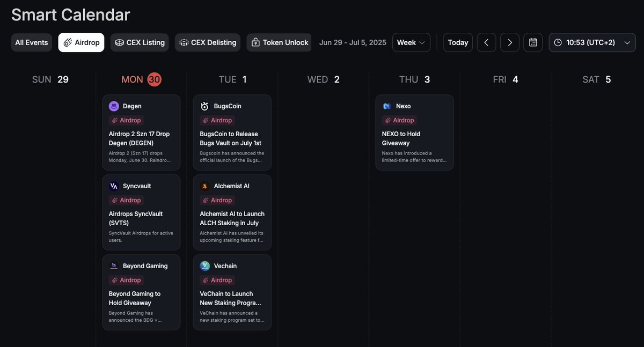Click the Degen project logo icon
Viewport: 644px width, 347px height.
[x=114, y=106]
